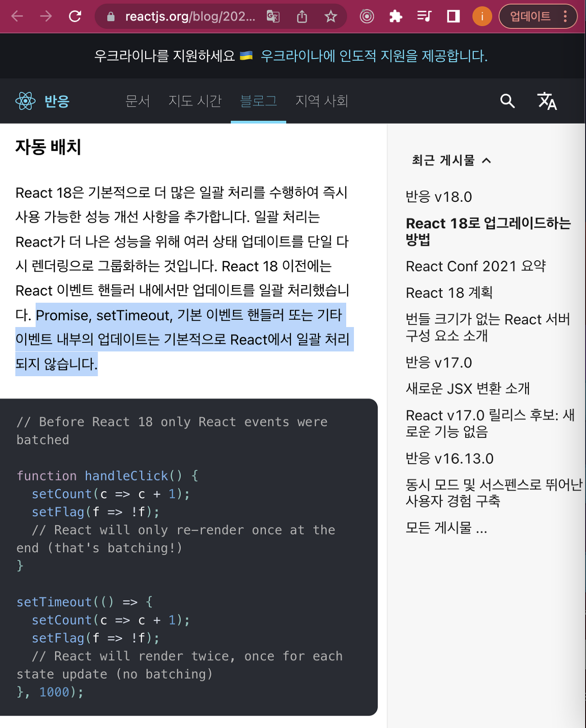The width and height of the screenshot is (586, 728).
Task: Open the 지도 시간 nav tab
Action: [195, 101]
